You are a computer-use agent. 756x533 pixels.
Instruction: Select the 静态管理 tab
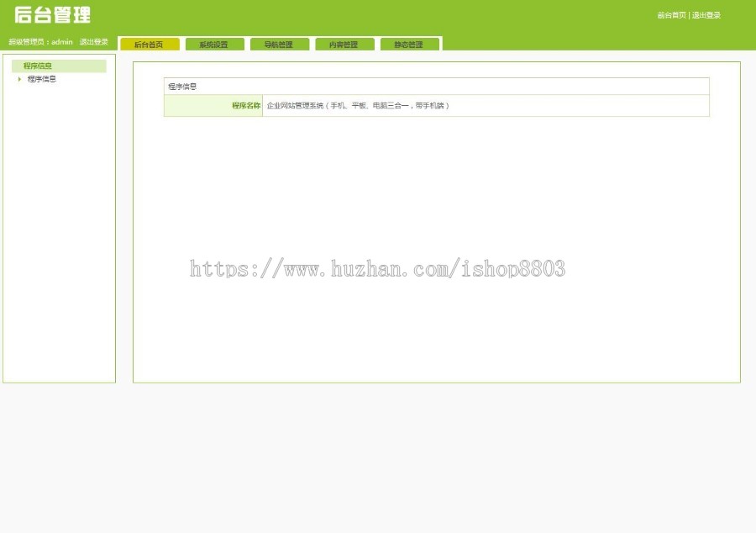(409, 45)
